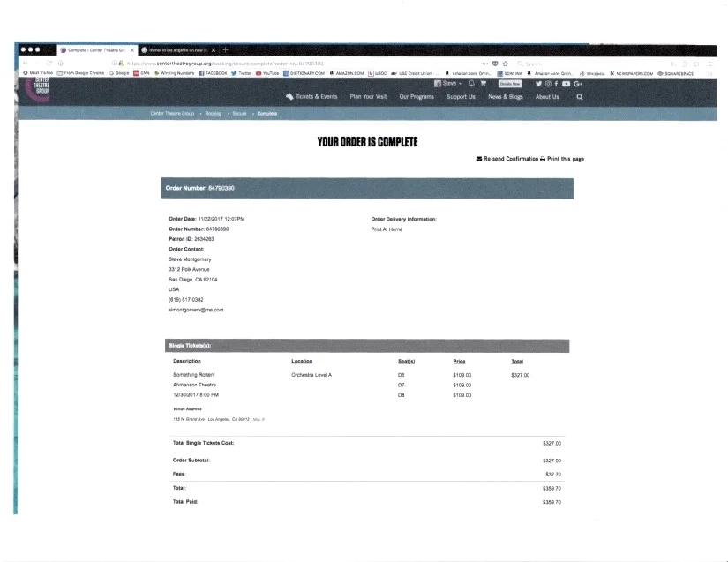Click the Twitter bookmark in bookmarks bar
Viewport: 728px width, 562px height.
(x=242, y=73)
